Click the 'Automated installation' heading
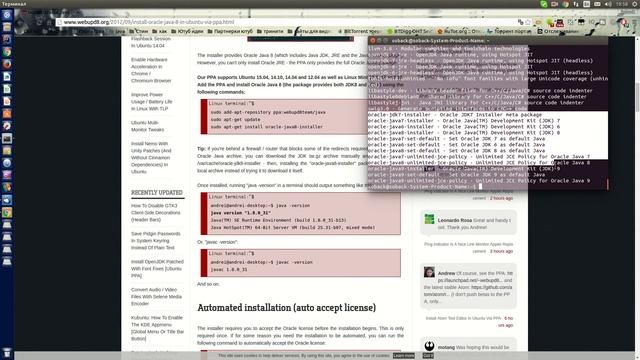The height and width of the screenshot is (360, 640). 286,308
